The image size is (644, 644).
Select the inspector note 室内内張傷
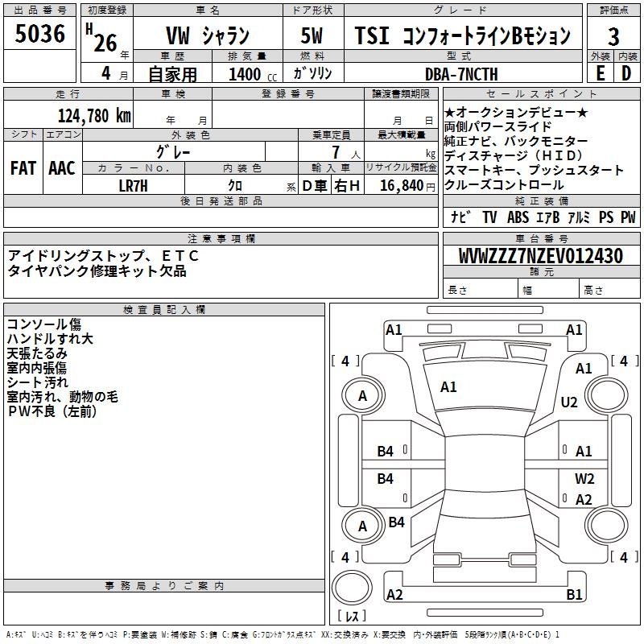[x=36, y=368]
